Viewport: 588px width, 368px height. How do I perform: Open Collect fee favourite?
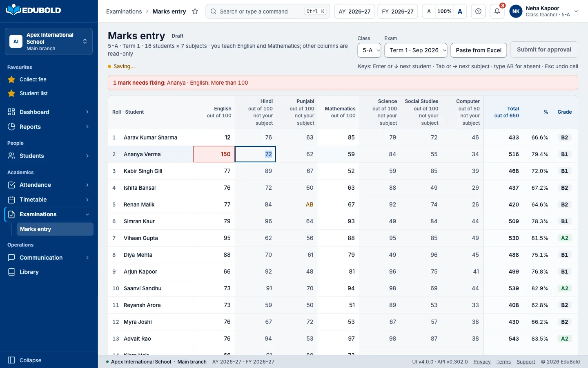coord(33,79)
